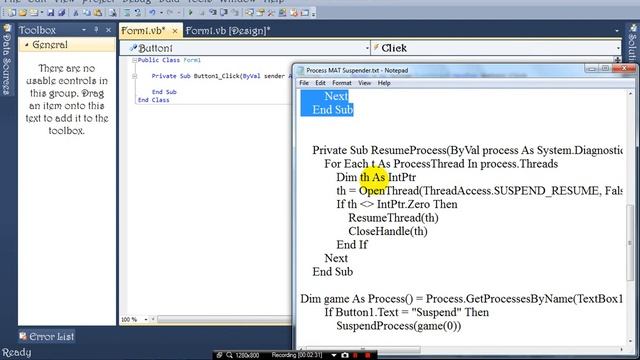This screenshot has height=360, width=640.
Task: Click the New Project toolbar icon
Action: click(x=12, y=13)
